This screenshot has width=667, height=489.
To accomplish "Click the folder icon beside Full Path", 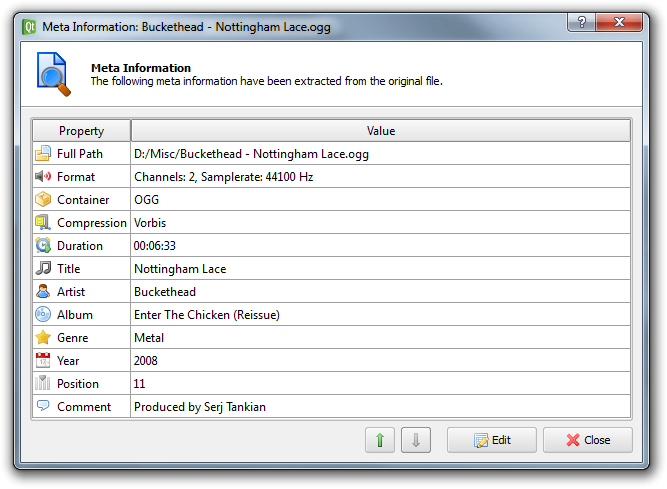I will pyautogui.click(x=43, y=154).
